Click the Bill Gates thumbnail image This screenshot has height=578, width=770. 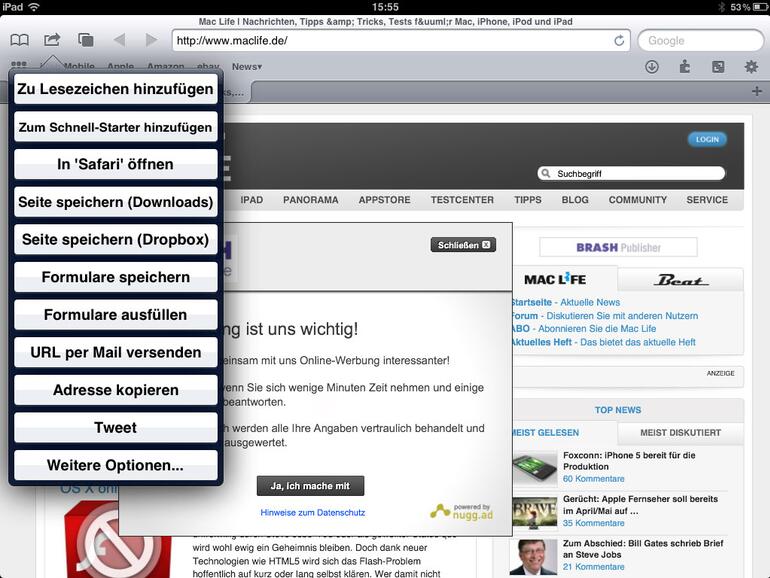click(533, 557)
